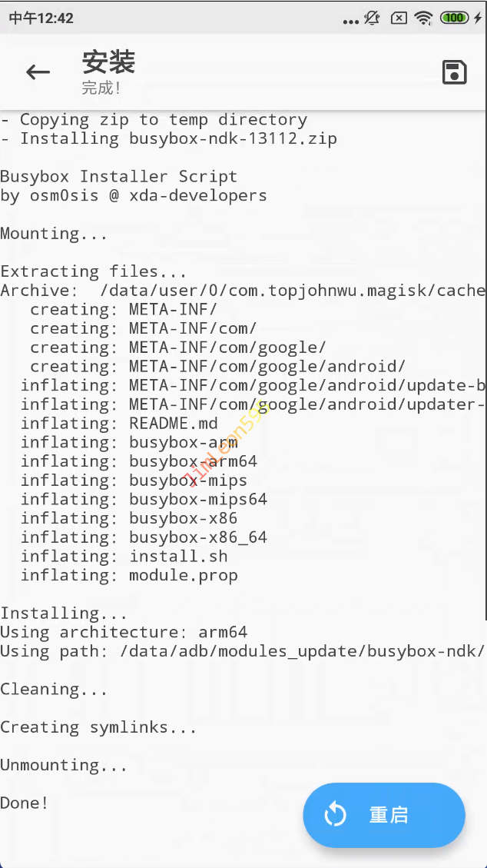
Task: Tap the "Creating symlinks..." log line
Action: point(98,727)
